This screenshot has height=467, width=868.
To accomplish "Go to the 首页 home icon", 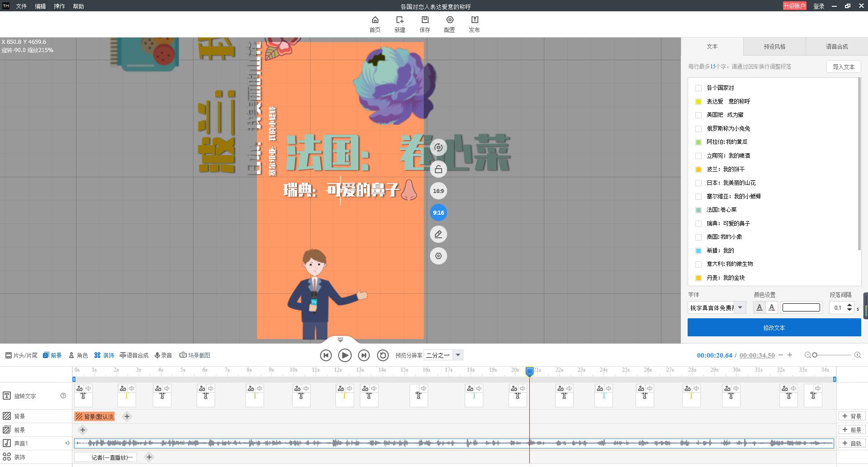I will [375, 24].
